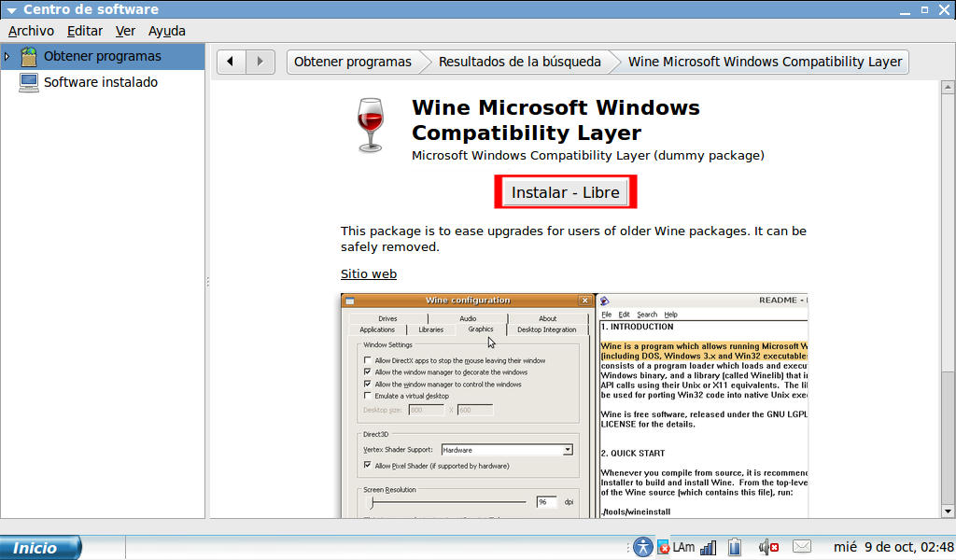Open the Ayuda menu
Image resolution: width=956 pixels, height=560 pixels.
(166, 31)
